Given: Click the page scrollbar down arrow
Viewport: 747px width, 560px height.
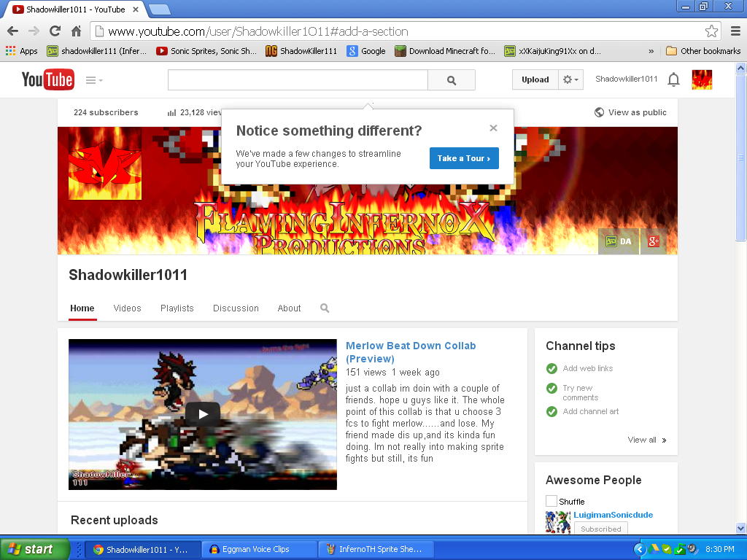Looking at the screenshot, I should [741, 528].
